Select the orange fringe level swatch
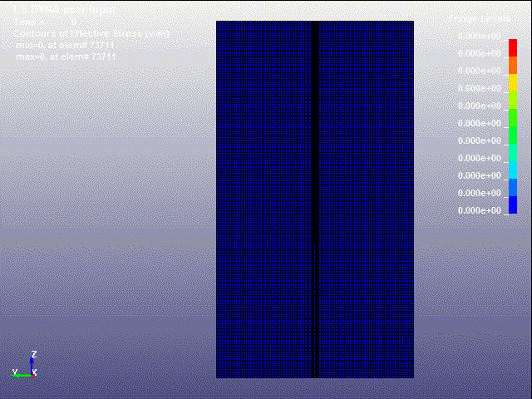Viewport: 532px width, 399px height. 513,65
